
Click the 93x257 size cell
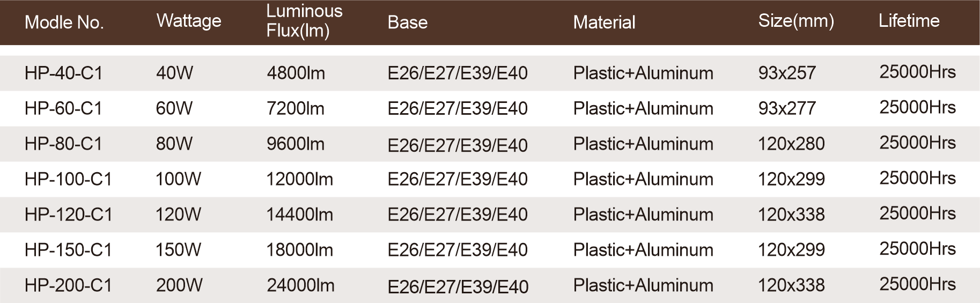click(787, 73)
